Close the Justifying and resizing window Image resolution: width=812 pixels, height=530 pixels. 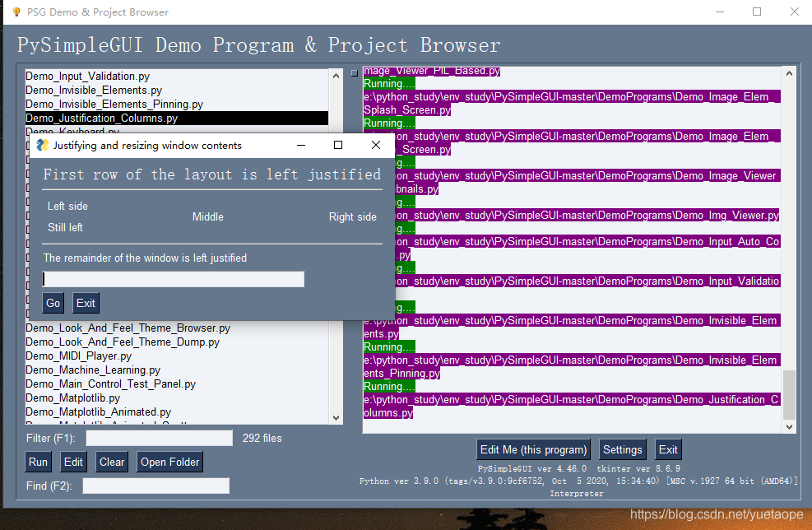pos(376,145)
